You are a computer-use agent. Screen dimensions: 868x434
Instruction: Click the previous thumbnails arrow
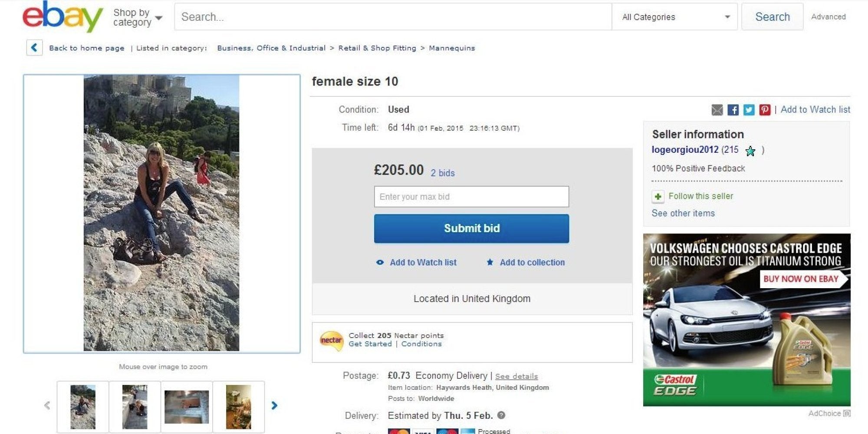point(47,405)
